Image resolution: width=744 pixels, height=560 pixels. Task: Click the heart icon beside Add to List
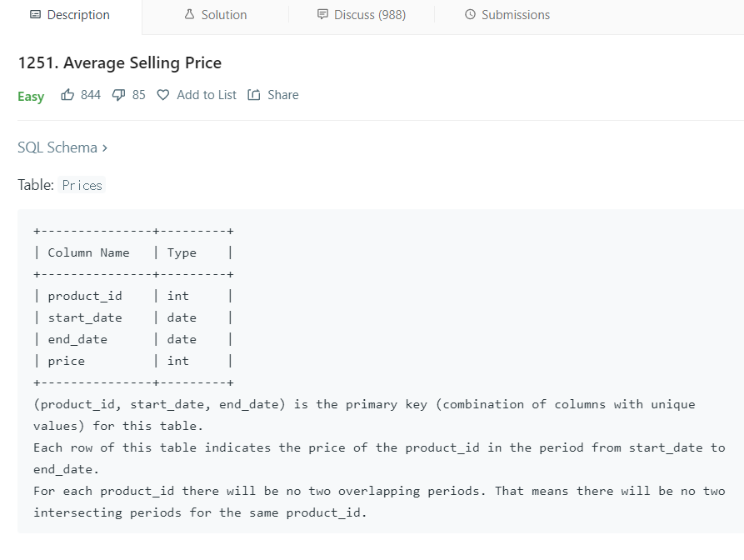tap(163, 95)
